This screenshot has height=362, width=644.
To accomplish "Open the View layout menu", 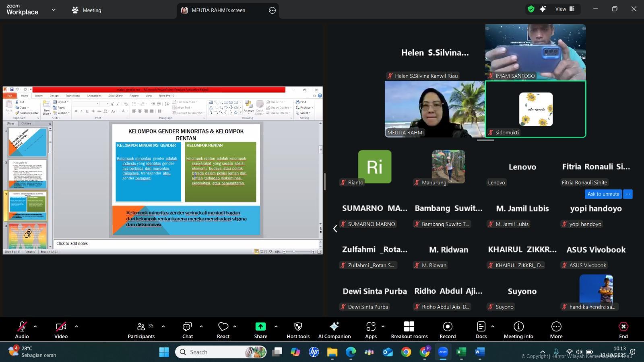I will 565,9.
